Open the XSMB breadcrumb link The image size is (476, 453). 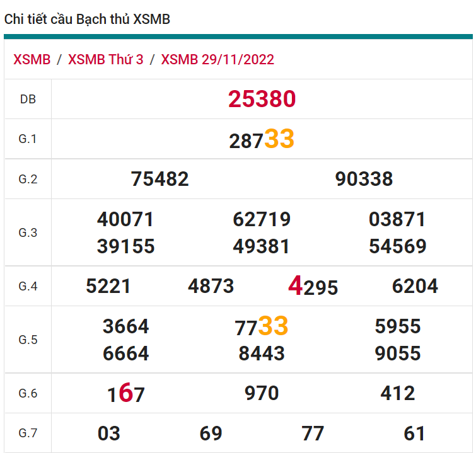pyautogui.click(x=32, y=59)
